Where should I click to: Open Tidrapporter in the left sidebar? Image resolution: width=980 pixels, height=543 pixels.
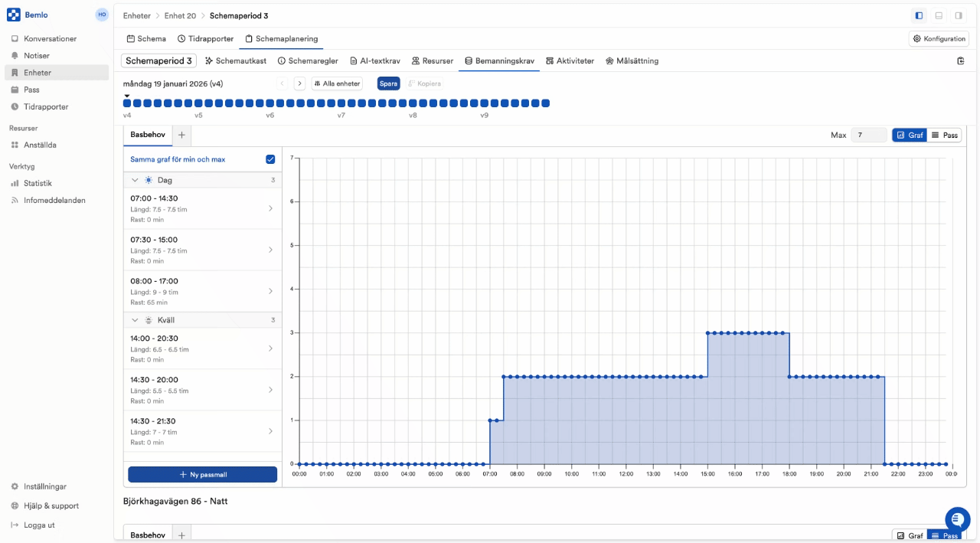pos(46,107)
